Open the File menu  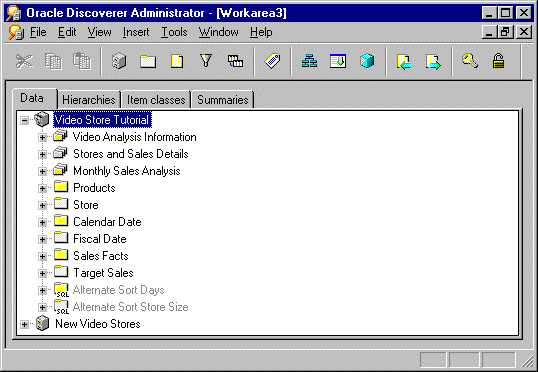pos(38,32)
